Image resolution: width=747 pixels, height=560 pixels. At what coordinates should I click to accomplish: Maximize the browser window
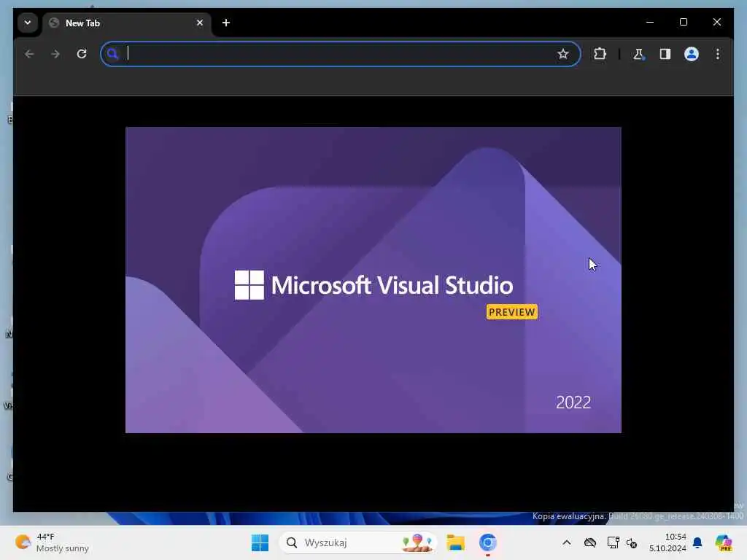(x=683, y=22)
